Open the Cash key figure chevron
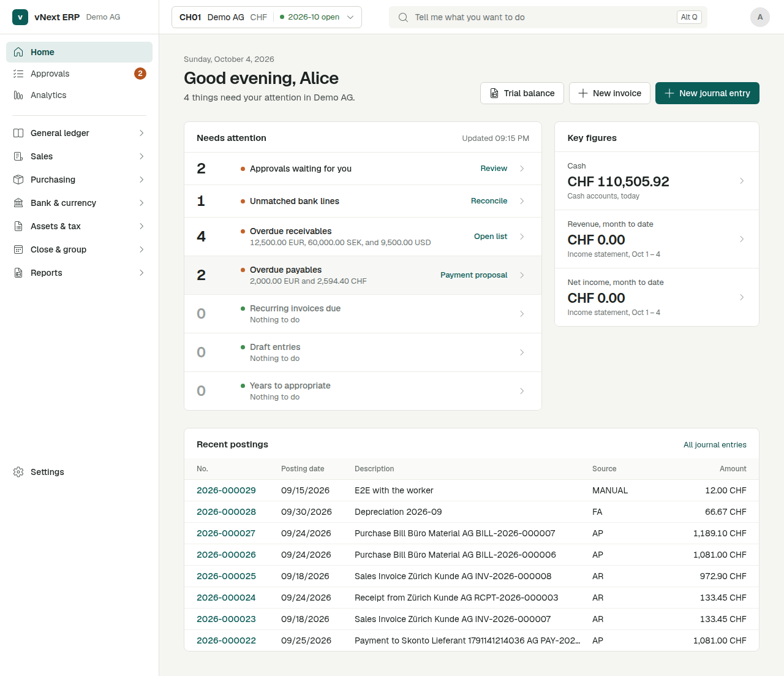This screenshot has height=676, width=784. [x=742, y=181]
